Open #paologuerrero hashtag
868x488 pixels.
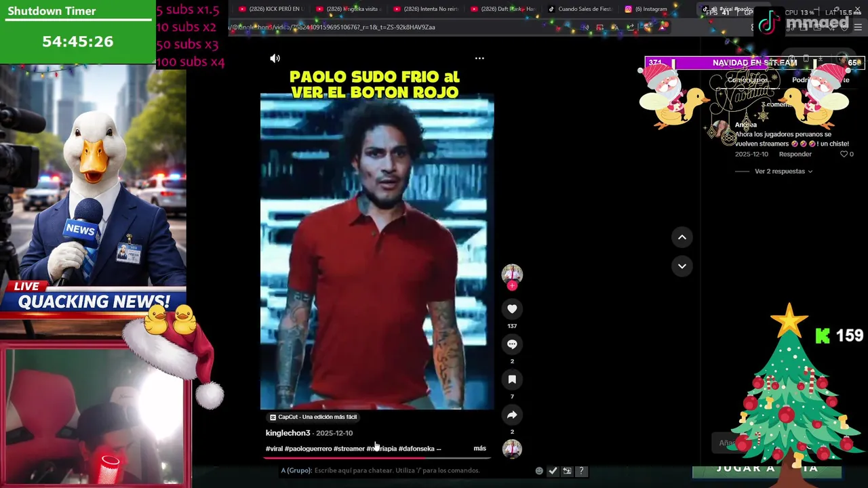pos(308,449)
